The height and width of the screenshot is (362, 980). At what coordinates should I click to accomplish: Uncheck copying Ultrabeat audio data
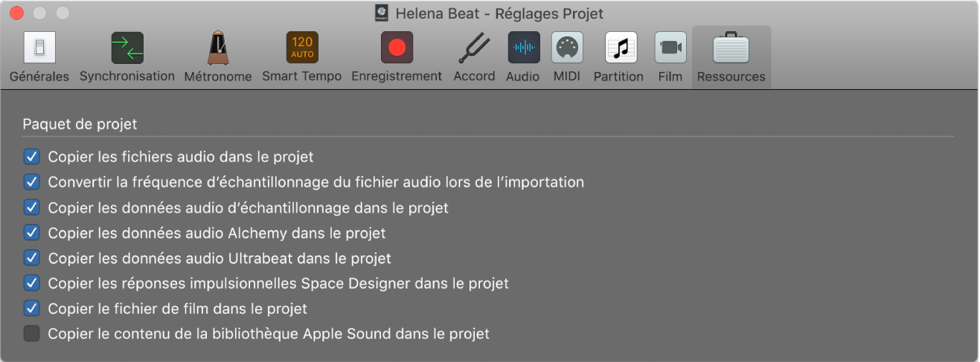[31, 258]
